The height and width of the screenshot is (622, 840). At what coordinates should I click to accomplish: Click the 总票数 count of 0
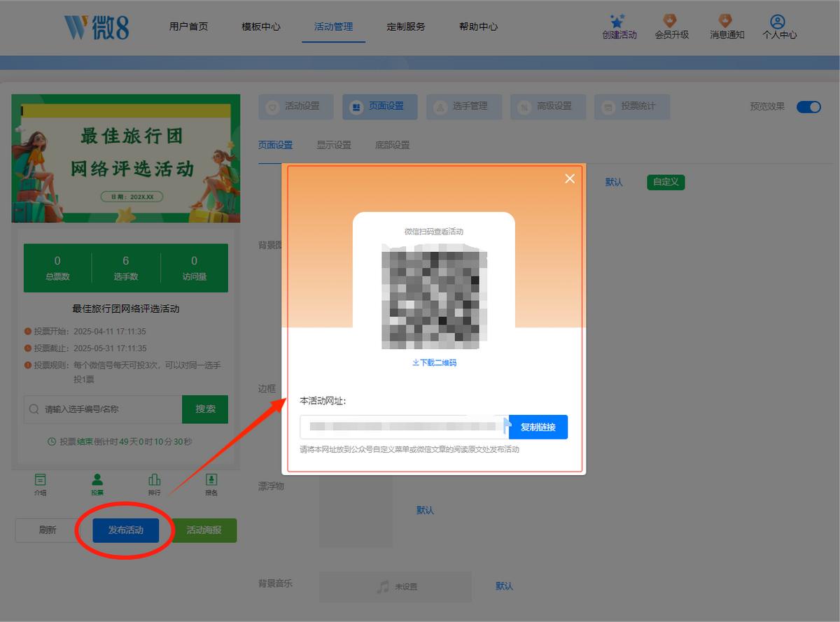pyautogui.click(x=57, y=261)
